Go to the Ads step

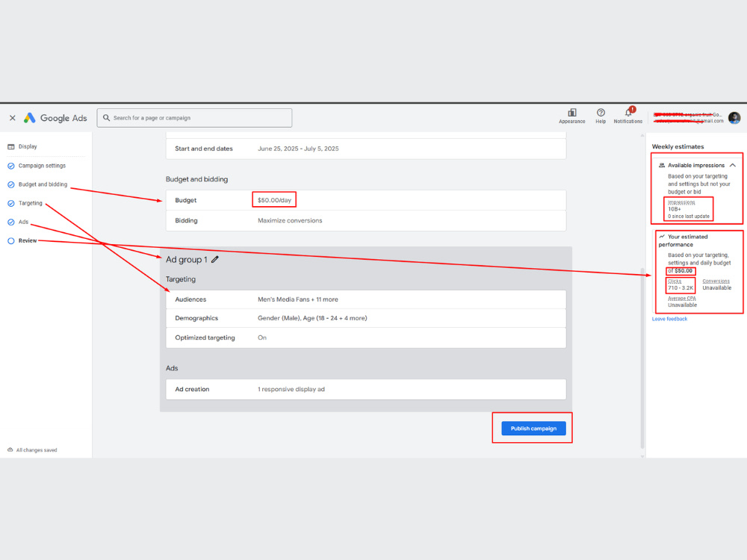(23, 222)
